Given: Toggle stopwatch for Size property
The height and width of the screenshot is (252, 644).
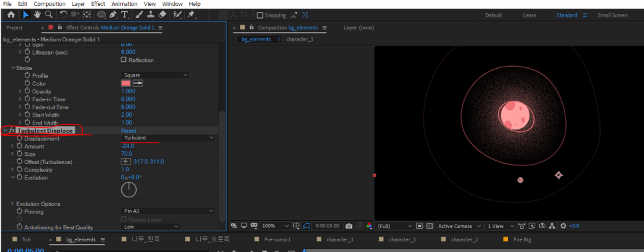Looking at the screenshot, I should (19, 154).
